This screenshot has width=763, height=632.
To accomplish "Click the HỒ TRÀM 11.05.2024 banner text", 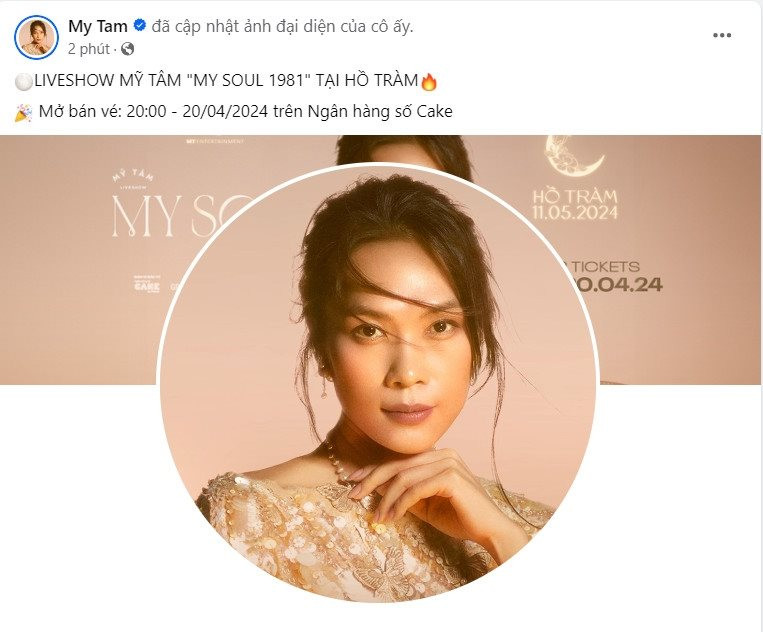I will 575,204.
